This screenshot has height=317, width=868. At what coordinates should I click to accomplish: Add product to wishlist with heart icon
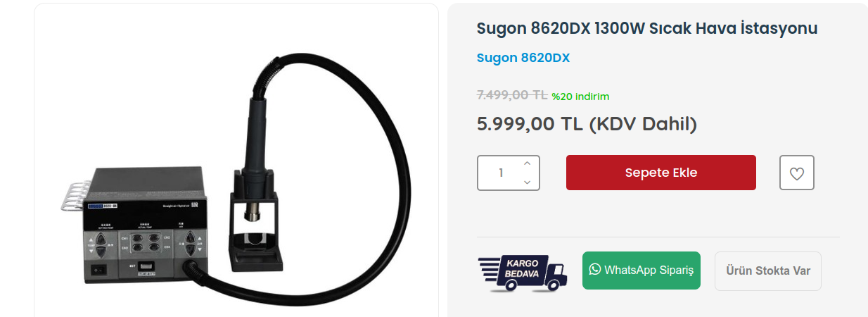point(796,173)
